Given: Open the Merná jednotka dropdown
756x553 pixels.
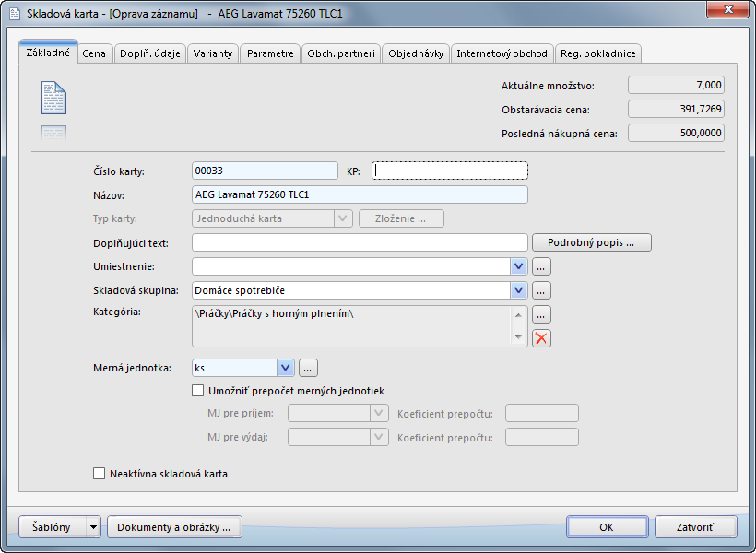Looking at the screenshot, I should (x=285, y=368).
